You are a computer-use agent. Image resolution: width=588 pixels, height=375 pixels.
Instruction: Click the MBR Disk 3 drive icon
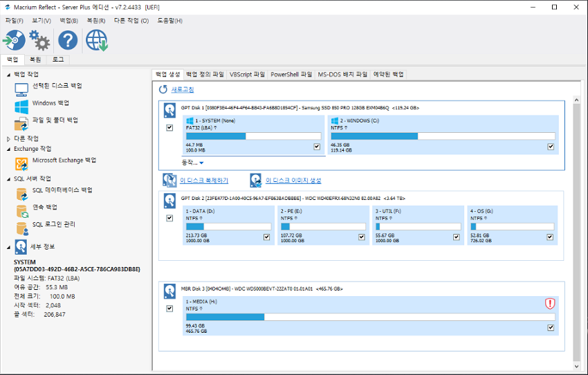169,291
